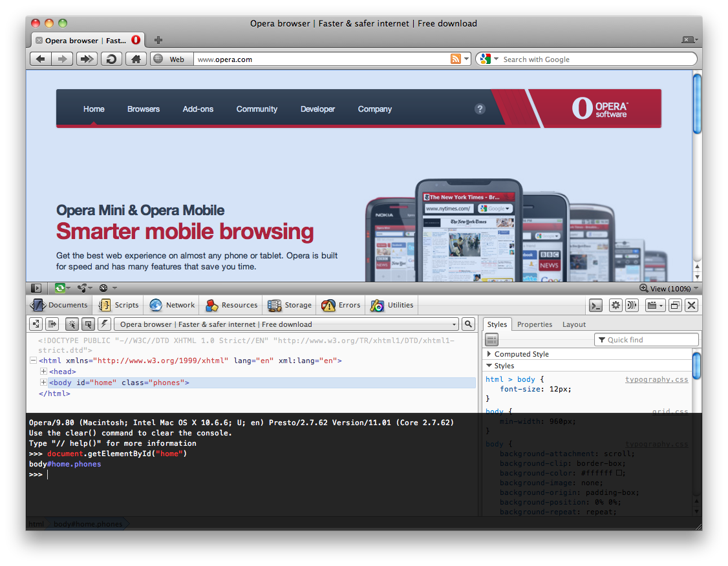Click the browser Home button
This screenshot has height=566, width=728.
[x=135, y=59]
